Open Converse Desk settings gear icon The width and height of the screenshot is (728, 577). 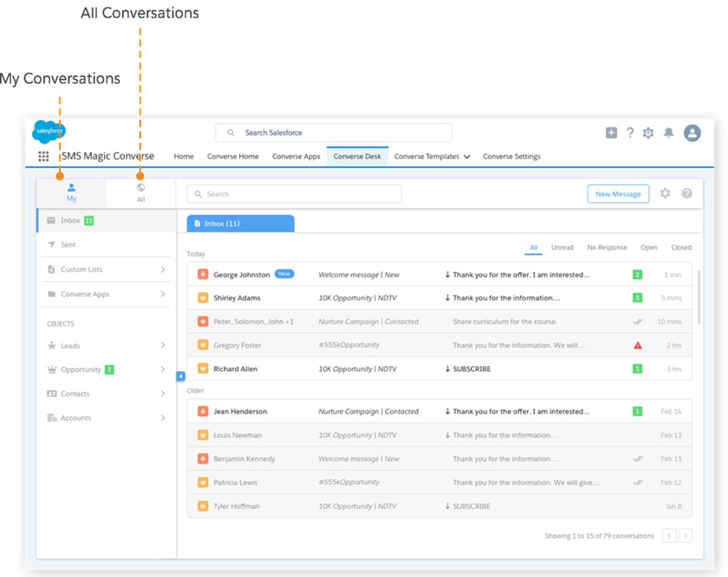(665, 194)
